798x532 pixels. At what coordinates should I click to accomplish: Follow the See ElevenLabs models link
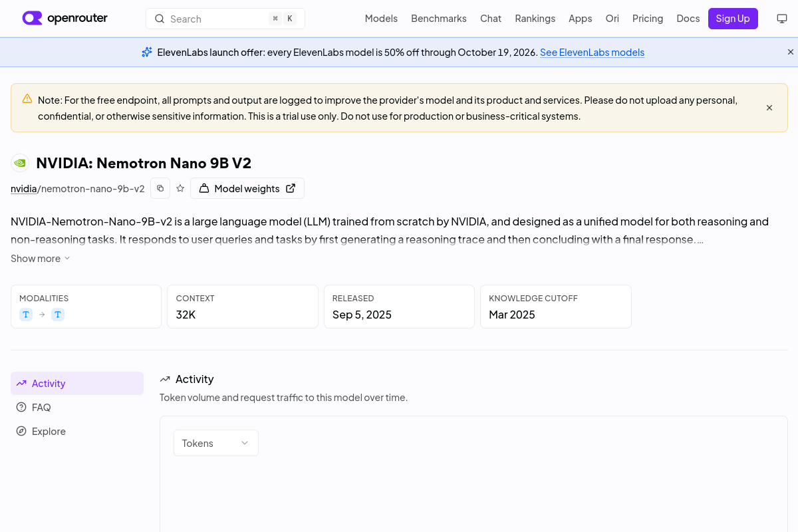592,52
